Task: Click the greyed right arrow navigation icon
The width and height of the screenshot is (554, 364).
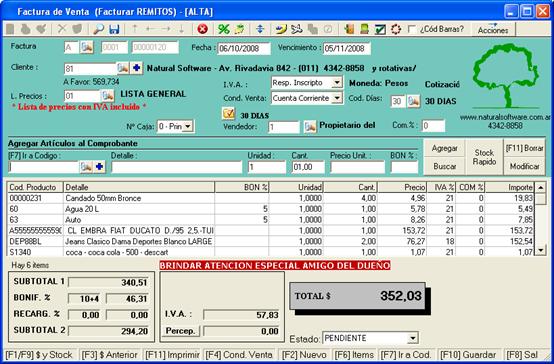Action: [x=166, y=29]
